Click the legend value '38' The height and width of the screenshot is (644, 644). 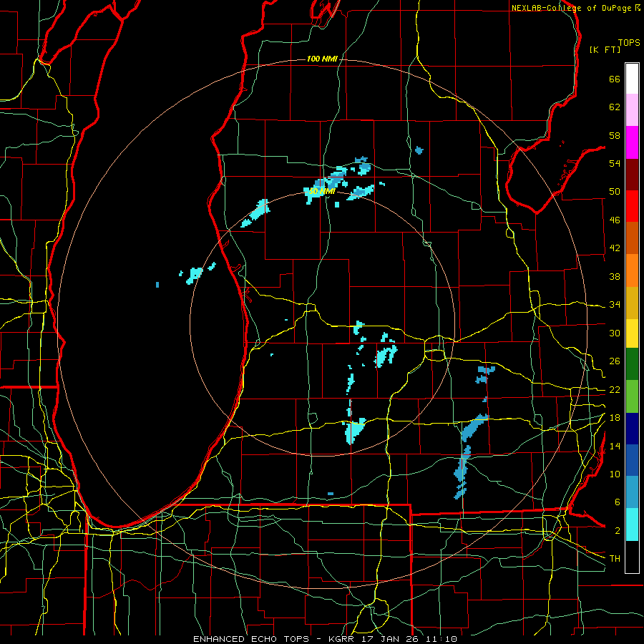pos(615,277)
